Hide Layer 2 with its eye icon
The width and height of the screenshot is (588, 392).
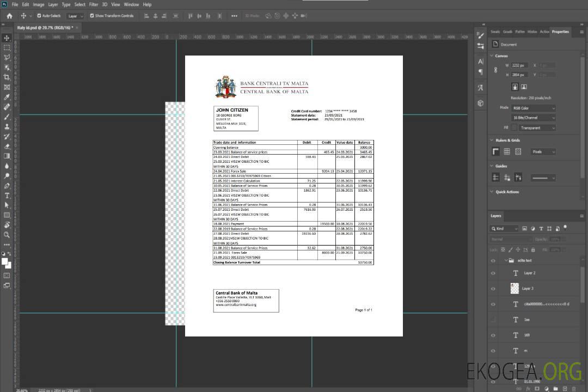coord(493,273)
